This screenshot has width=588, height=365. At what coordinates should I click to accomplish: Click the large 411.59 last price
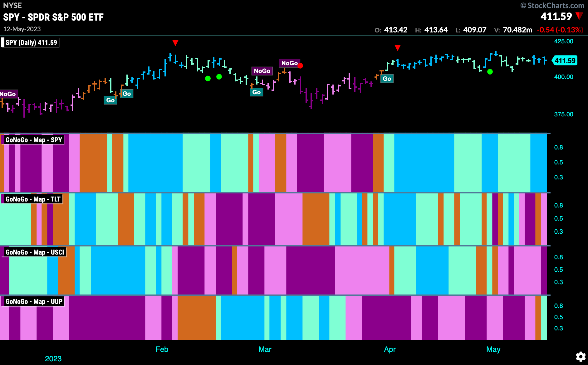(556, 16)
